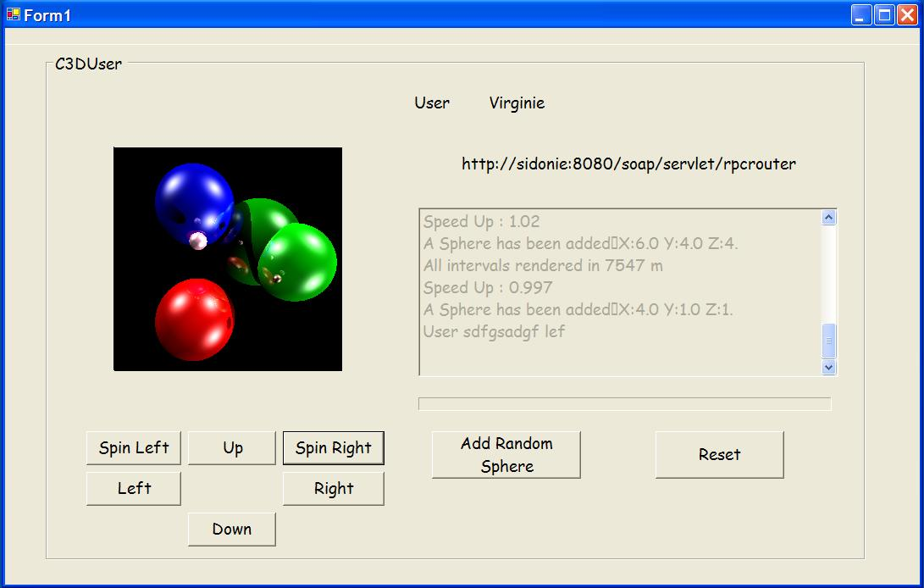Maximize the Form1 window

(x=884, y=14)
